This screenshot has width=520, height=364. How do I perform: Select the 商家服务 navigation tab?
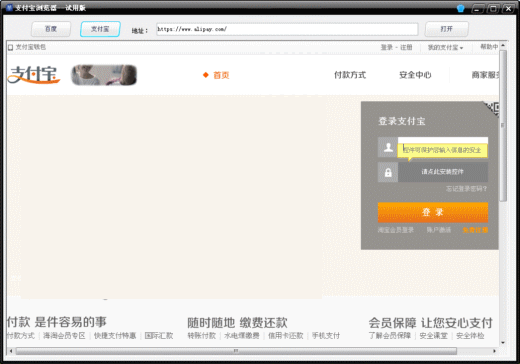(x=485, y=75)
